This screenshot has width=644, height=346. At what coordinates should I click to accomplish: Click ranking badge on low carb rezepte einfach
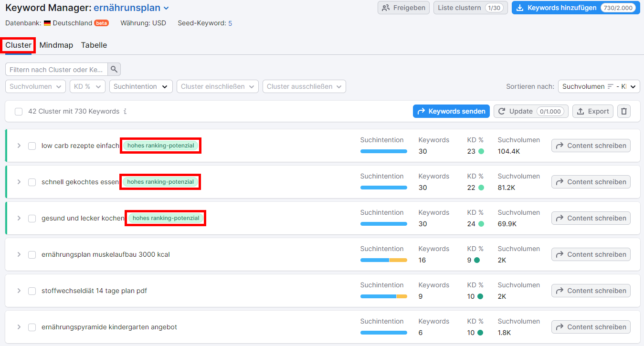[x=160, y=146]
